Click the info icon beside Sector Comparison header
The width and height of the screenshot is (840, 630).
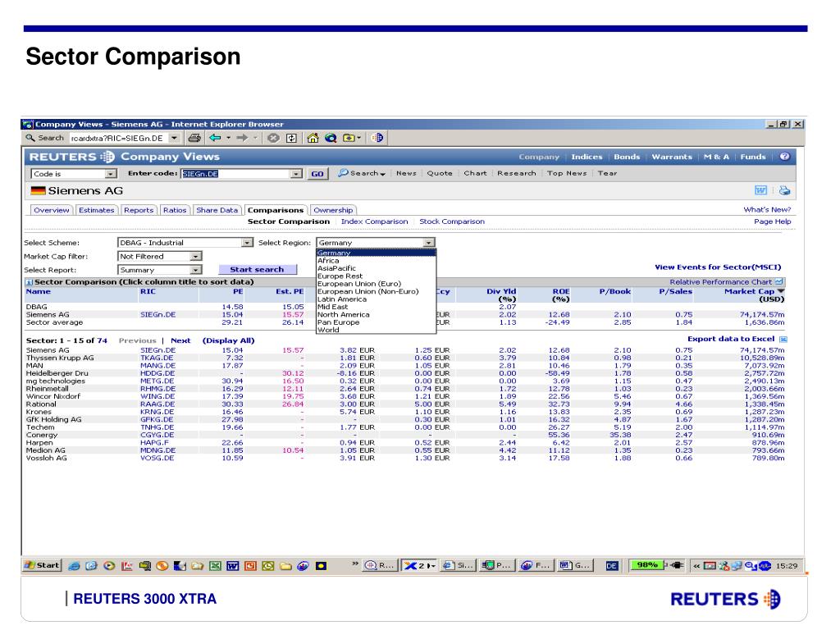(x=30, y=282)
